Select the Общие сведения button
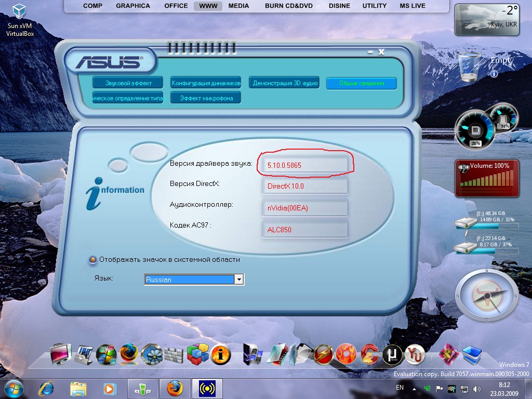The image size is (532, 399). pyautogui.click(x=362, y=83)
